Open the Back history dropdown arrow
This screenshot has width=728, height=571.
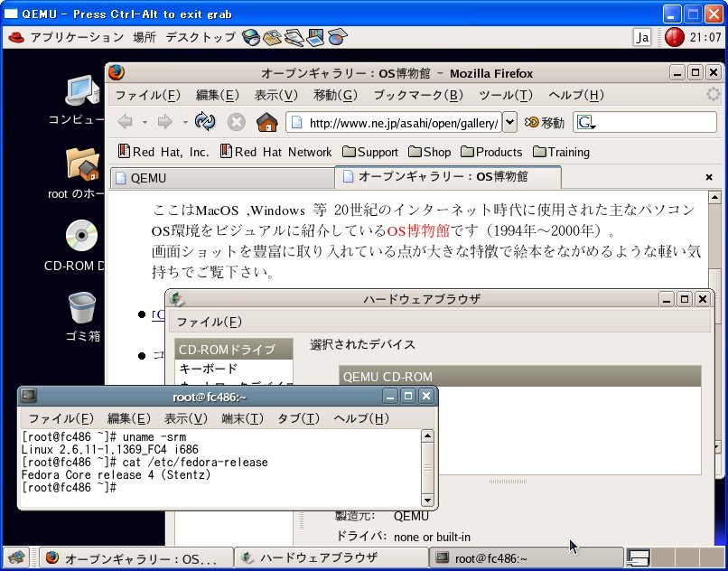(145, 123)
